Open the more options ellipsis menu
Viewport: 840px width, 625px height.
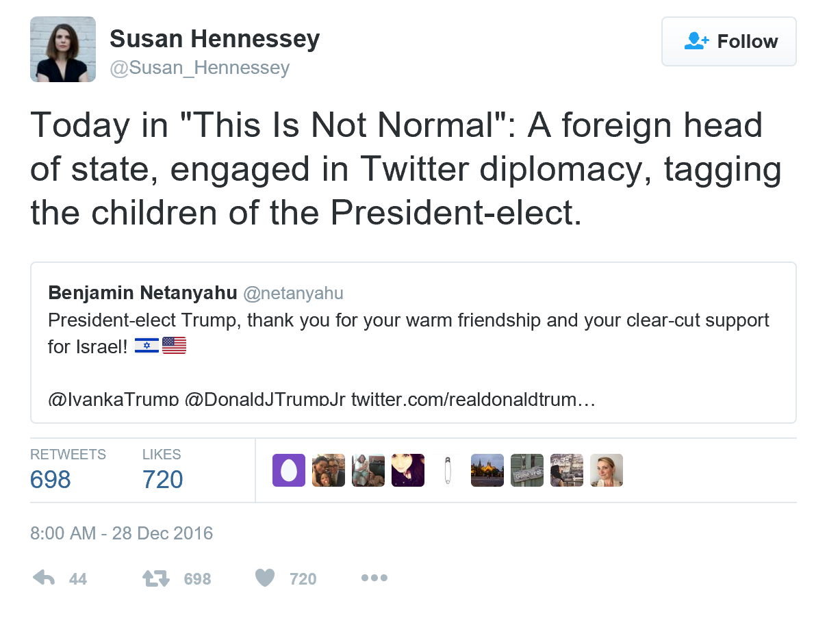[x=374, y=578]
